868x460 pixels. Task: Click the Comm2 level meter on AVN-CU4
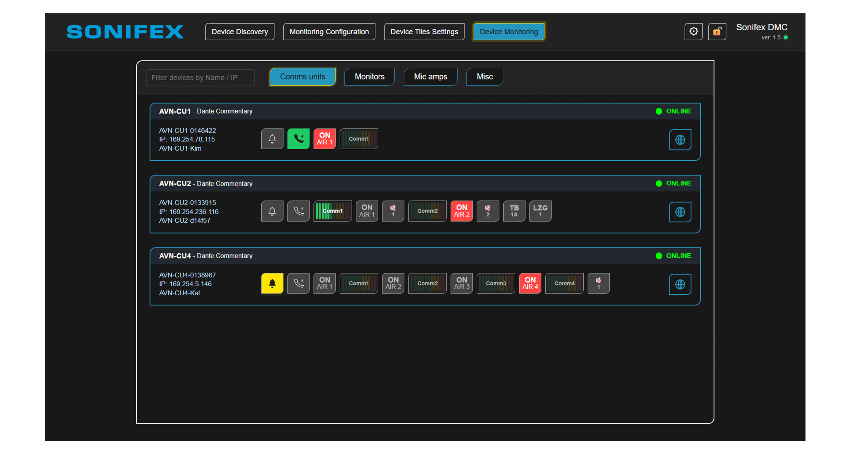click(427, 283)
